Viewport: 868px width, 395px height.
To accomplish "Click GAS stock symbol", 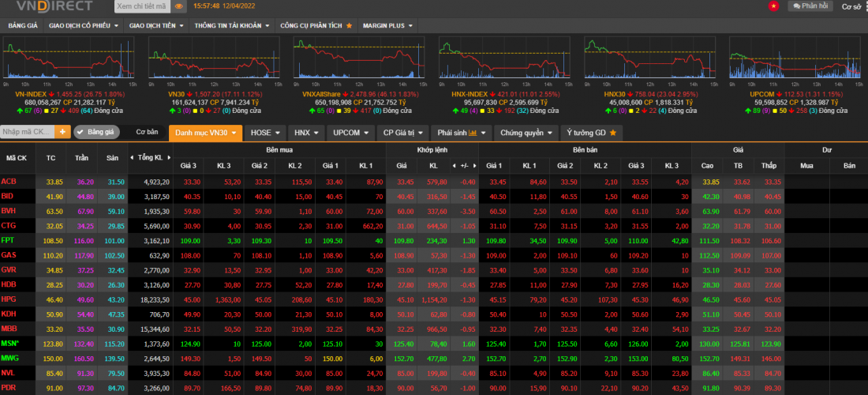I will click(8, 255).
